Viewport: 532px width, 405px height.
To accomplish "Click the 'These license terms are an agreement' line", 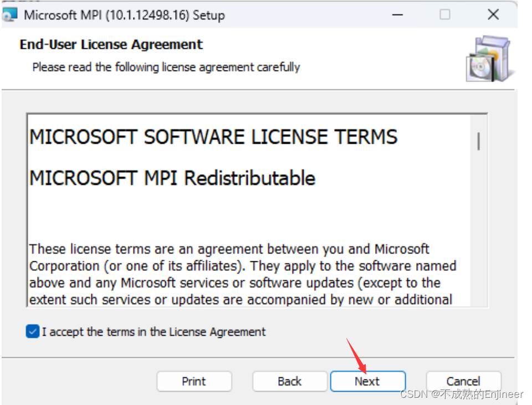I will 229,250.
